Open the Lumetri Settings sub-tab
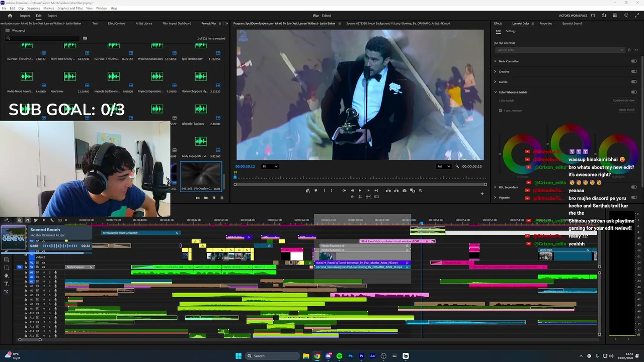 510,31
